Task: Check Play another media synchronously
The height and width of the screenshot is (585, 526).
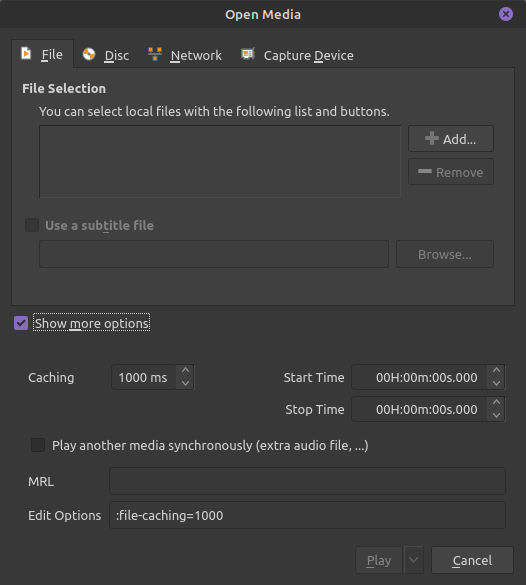Action: 38,445
